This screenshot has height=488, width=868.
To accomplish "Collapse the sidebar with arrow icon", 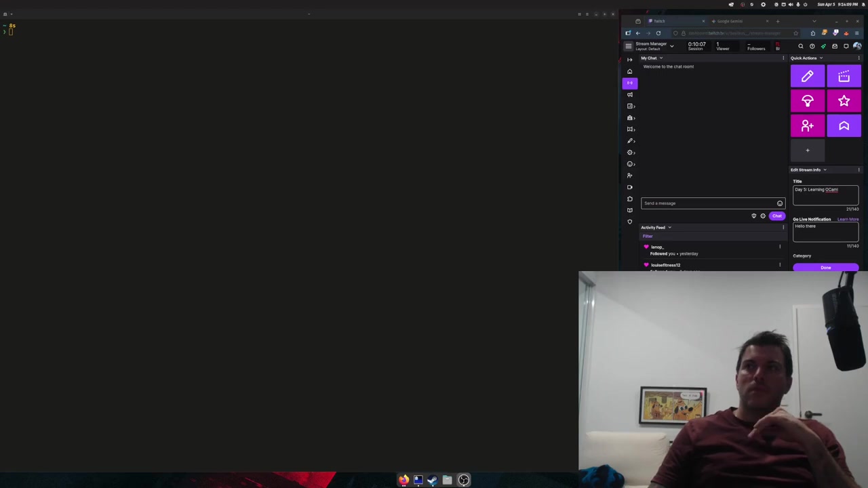I will (x=629, y=60).
